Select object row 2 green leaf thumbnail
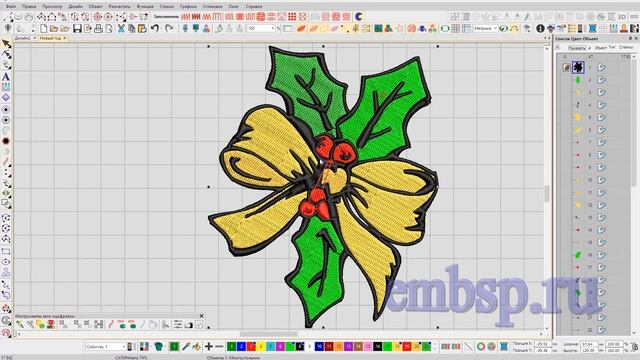This screenshot has height=360, width=640. [578, 80]
